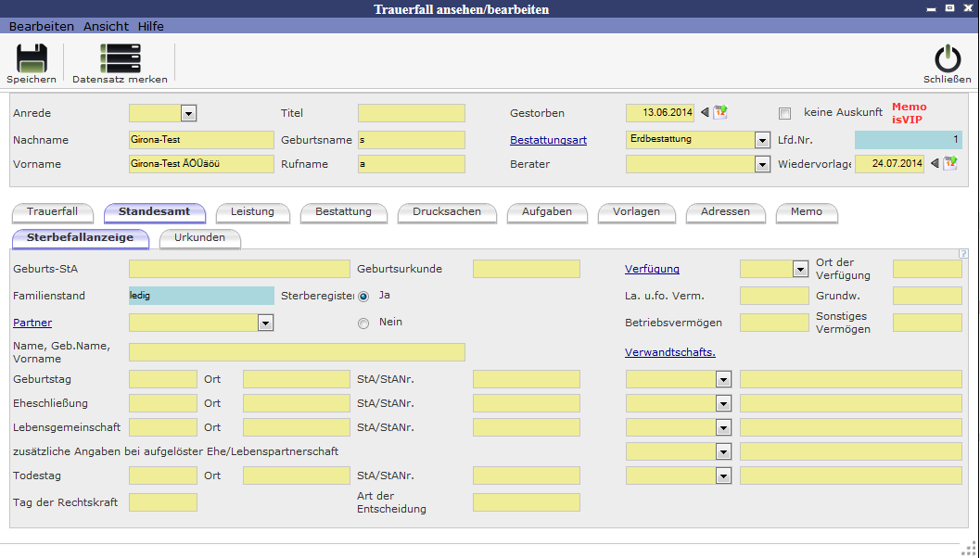Image resolution: width=980 pixels, height=558 pixels.
Task: Open calendar picker next to Gestorben date
Action: (720, 113)
